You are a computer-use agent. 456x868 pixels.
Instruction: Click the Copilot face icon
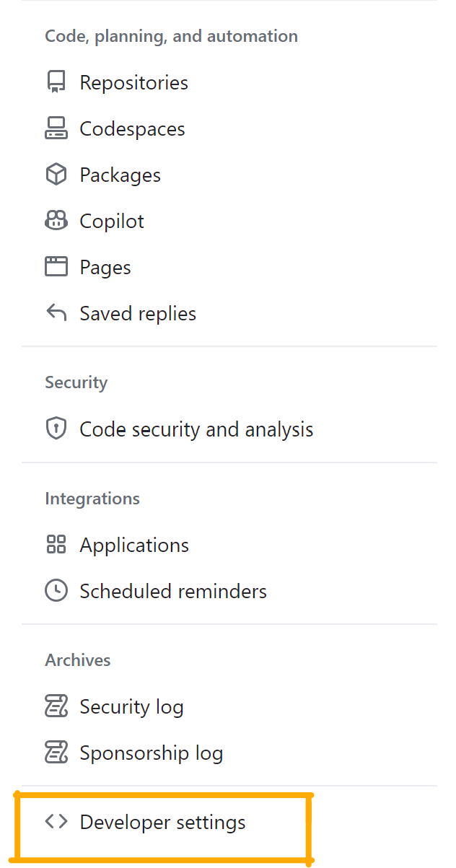[x=56, y=221]
